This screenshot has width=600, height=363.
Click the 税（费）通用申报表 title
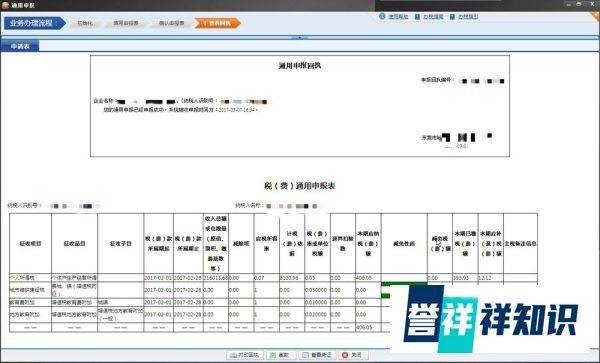300,186
